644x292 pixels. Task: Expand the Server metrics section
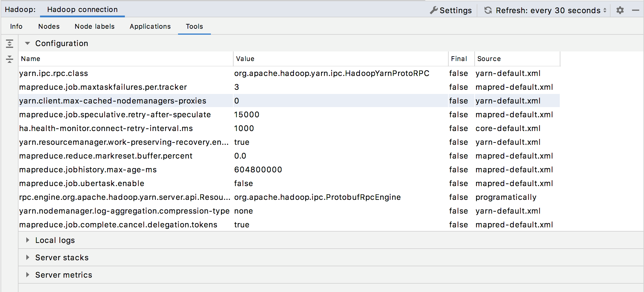click(x=27, y=275)
